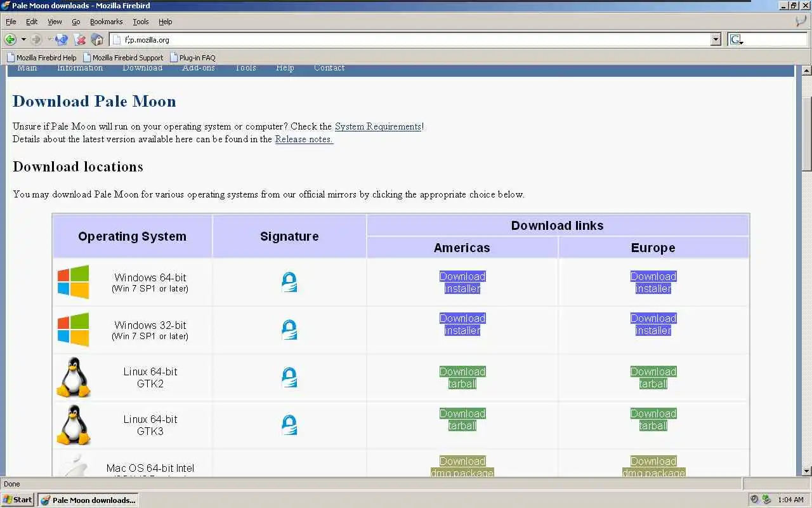Viewport: 812px width, 508px height.
Task: Open the View menu
Action: (55, 22)
